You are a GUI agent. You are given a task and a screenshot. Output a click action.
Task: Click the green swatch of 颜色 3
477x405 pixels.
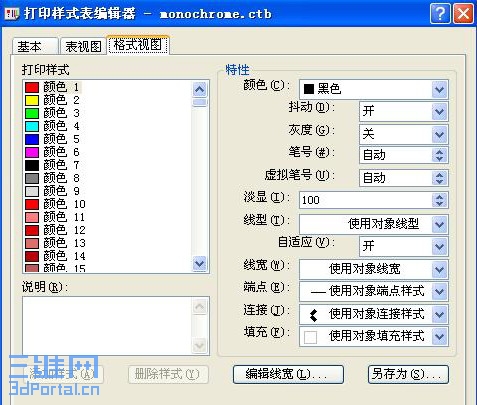[x=32, y=113]
